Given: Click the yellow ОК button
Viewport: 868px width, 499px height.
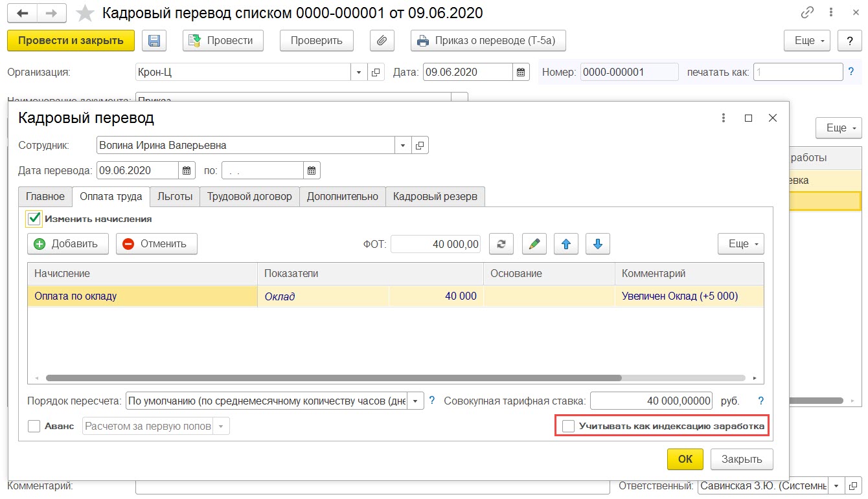Looking at the screenshot, I should [685, 460].
